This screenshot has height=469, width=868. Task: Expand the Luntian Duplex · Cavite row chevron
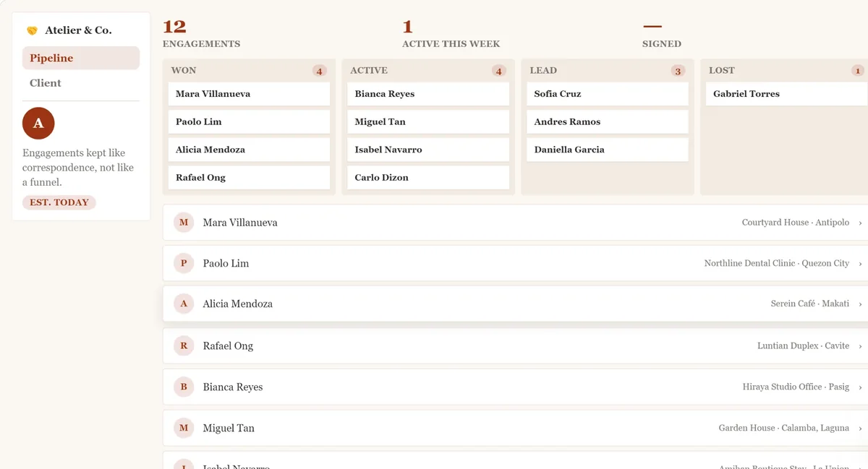[860, 346]
